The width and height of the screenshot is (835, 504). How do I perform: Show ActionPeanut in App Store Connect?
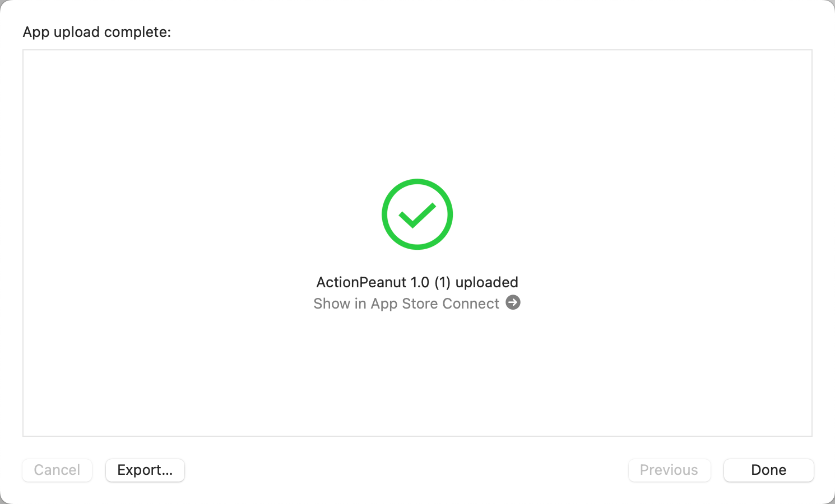406,304
